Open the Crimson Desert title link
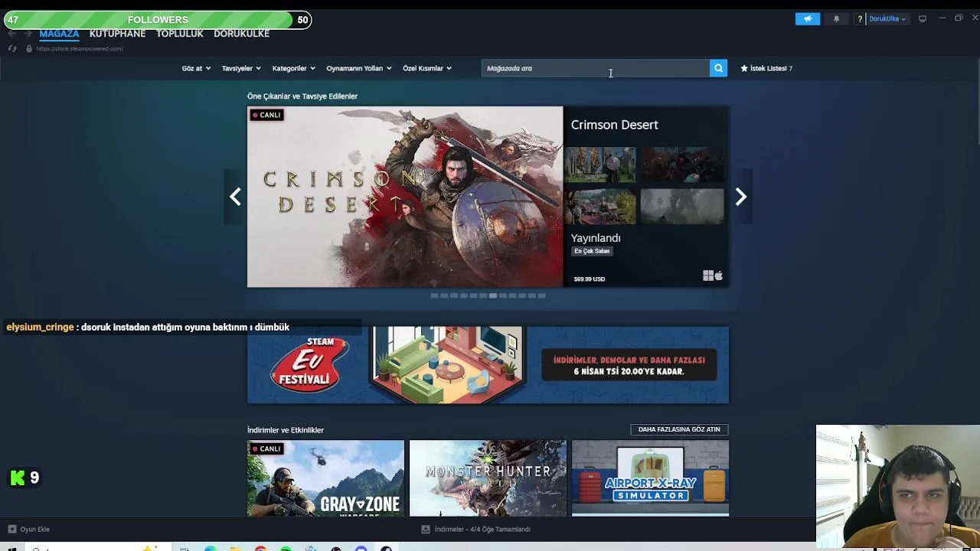Image resolution: width=980 pixels, height=551 pixels. pos(614,125)
